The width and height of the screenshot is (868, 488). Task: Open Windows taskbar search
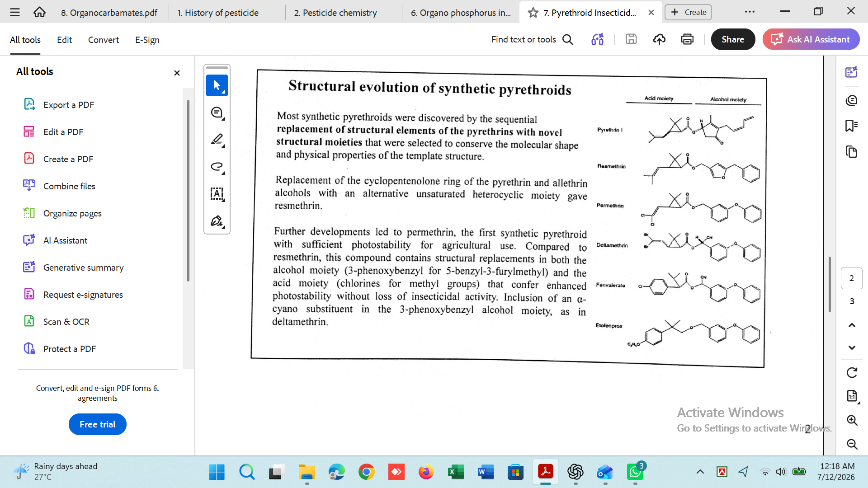point(247,472)
